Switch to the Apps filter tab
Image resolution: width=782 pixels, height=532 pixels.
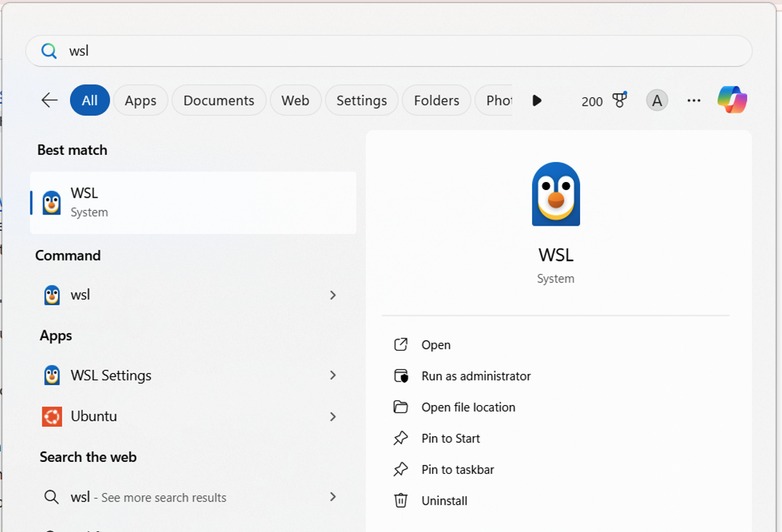(x=140, y=100)
